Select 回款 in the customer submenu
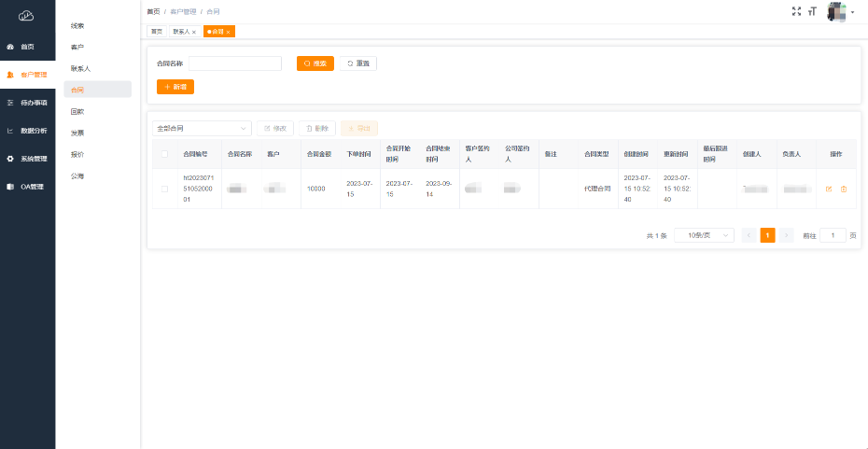This screenshot has width=868, height=449. pos(77,111)
